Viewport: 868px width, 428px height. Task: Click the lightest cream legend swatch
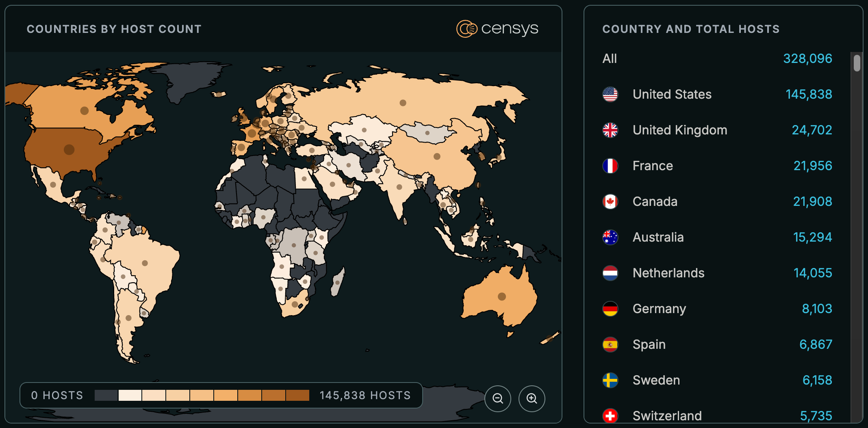click(x=130, y=395)
